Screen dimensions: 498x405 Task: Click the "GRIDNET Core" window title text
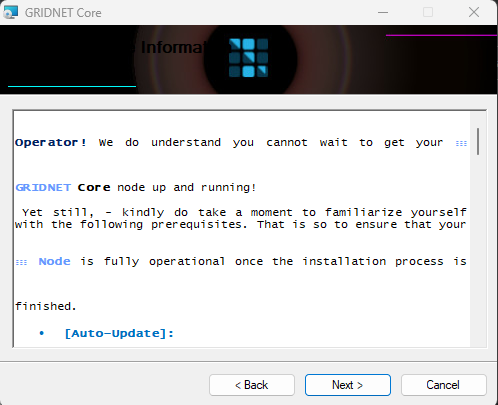(x=63, y=13)
